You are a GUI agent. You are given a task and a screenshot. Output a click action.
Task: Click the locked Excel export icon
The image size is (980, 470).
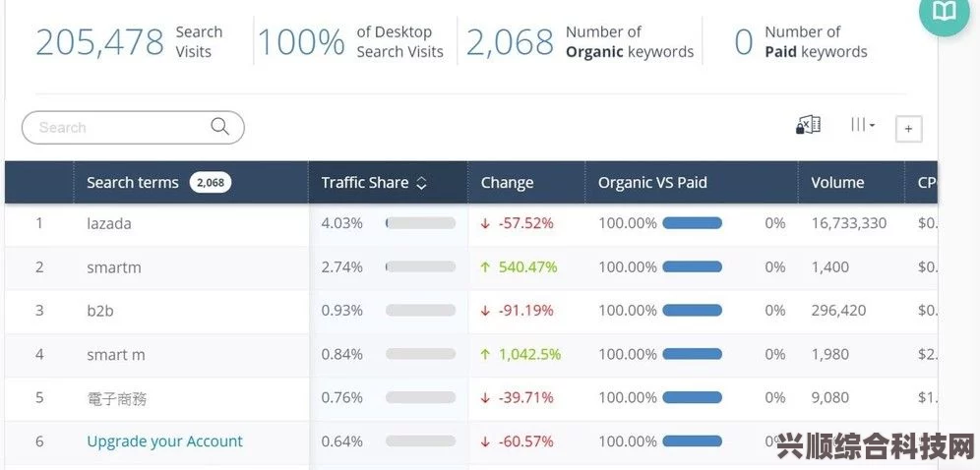[808, 126]
